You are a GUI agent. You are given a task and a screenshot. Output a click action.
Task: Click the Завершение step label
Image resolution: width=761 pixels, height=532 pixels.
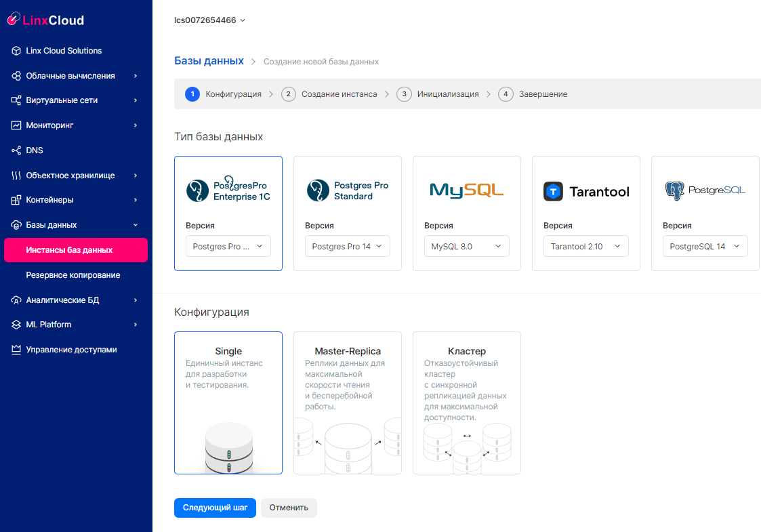point(543,94)
